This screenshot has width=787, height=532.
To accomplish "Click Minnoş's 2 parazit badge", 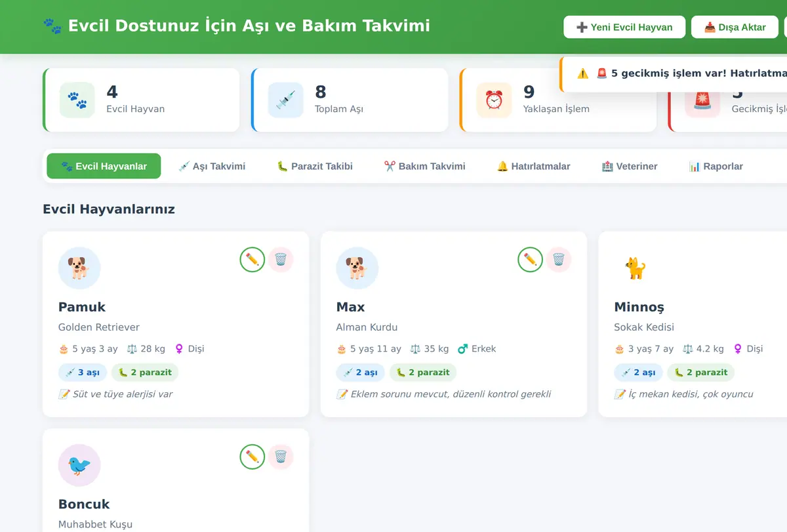I will point(701,373).
